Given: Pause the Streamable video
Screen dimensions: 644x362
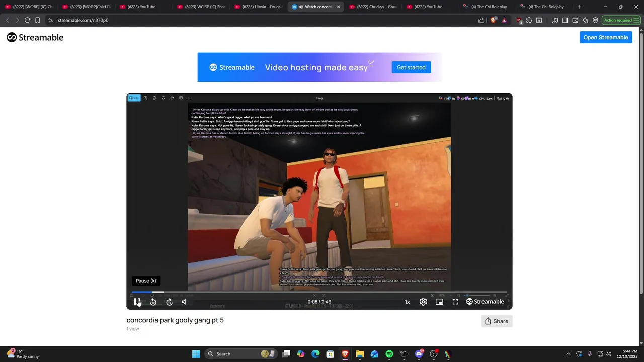Looking at the screenshot, I should 137,302.
